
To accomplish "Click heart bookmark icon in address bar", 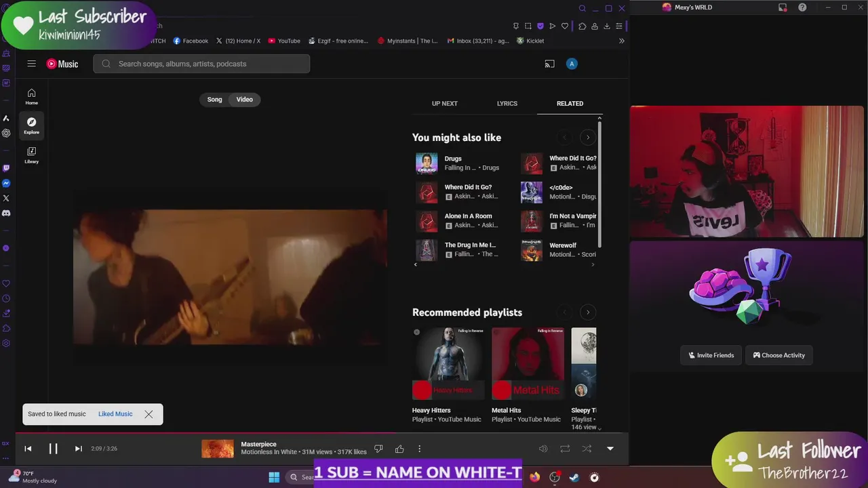I will click(x=564, y=26).
